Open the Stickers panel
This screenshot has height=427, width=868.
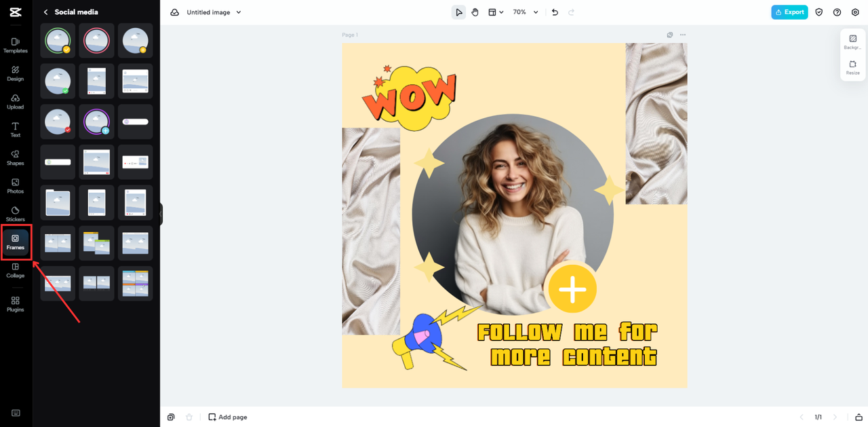point(15,214)
